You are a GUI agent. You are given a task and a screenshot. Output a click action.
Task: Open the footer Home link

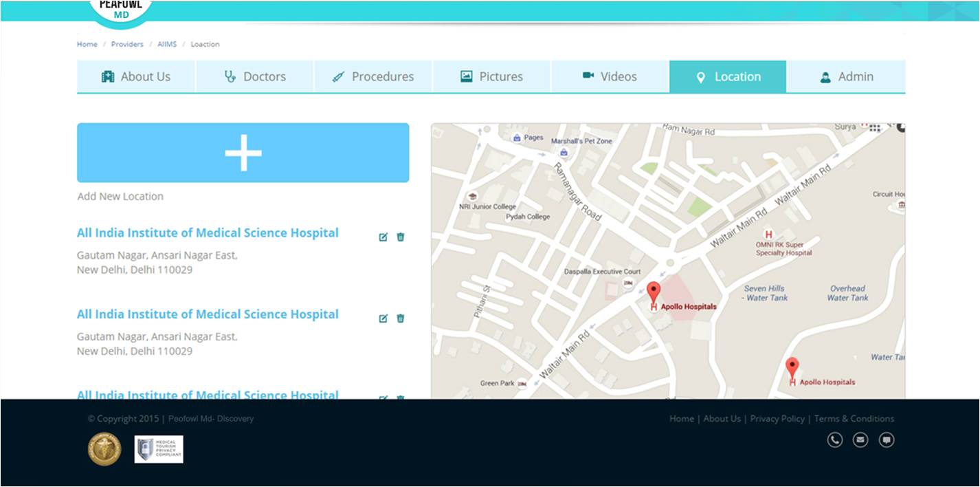click(x=682, y=418)
